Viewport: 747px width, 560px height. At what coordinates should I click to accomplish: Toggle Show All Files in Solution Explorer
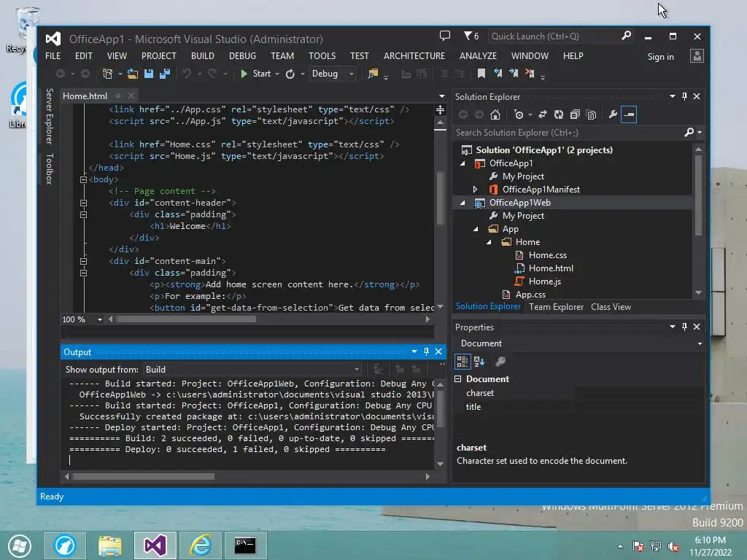[591, 114]
